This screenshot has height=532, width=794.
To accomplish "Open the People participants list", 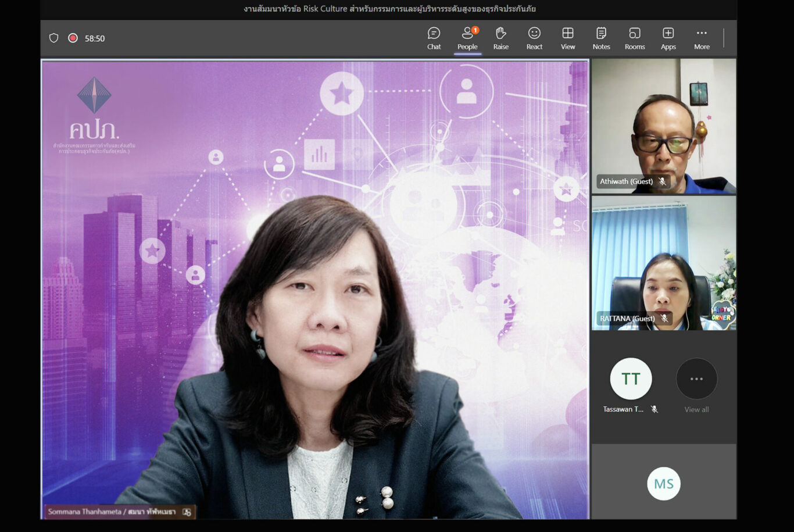I will coord(467,38).
